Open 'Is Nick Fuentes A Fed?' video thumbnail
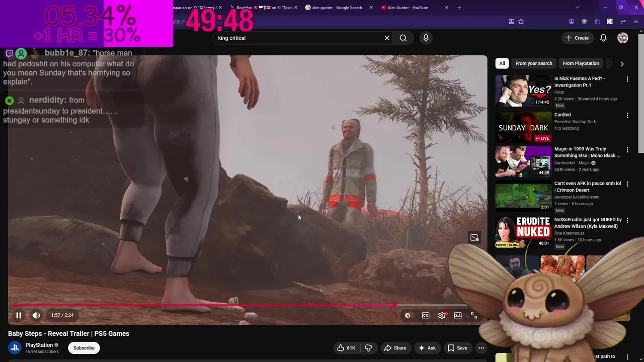This screenshot has width=644, height=362. coord(523,90)
